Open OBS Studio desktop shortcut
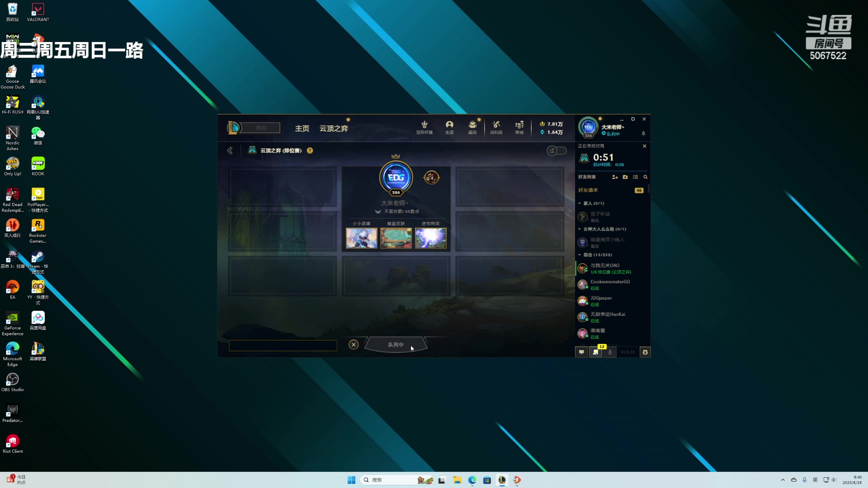The height and width of the screenshot is (488, 868). click(13, 382)
